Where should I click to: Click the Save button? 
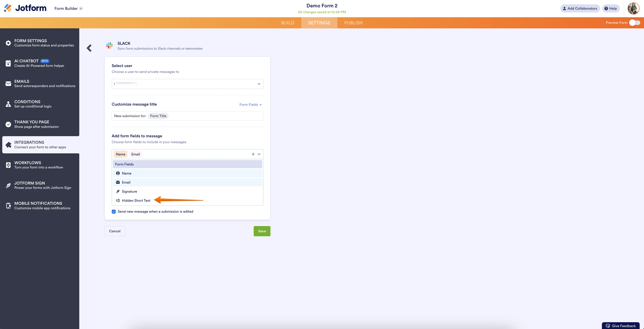tap(262, 231)
